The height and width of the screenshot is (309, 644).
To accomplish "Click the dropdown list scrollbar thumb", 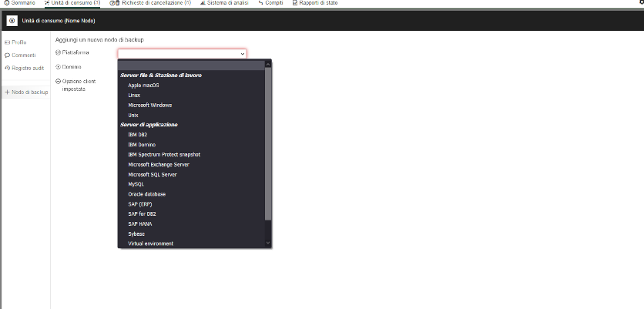I will click(268, 144).
